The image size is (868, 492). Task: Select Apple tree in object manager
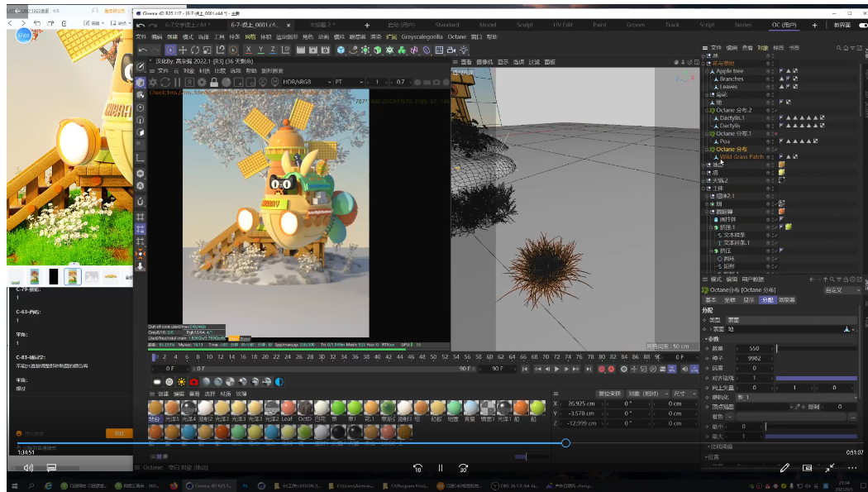[x=729, y=71]
